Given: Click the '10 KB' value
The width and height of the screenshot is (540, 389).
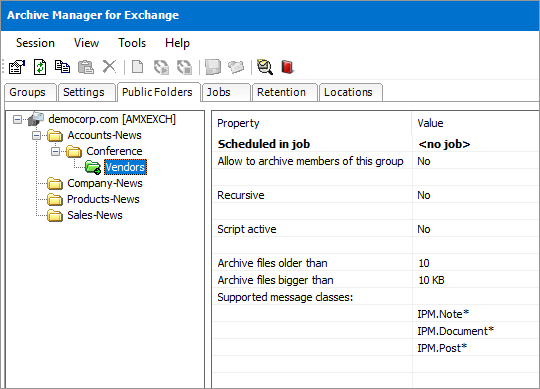Looking at the screenshot, I should [x=431, y=280].
